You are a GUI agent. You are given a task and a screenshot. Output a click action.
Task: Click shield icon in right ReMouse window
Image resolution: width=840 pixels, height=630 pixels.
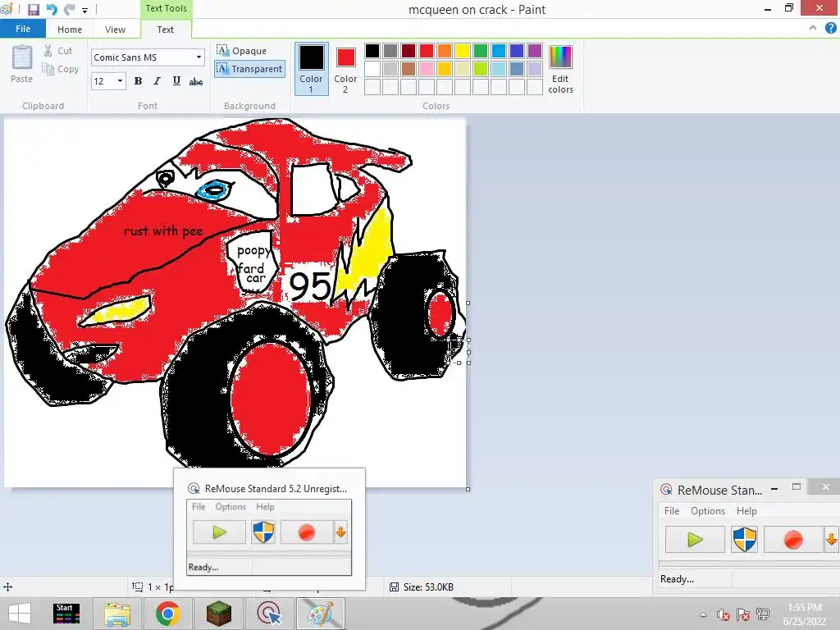[x=744, y=540]
